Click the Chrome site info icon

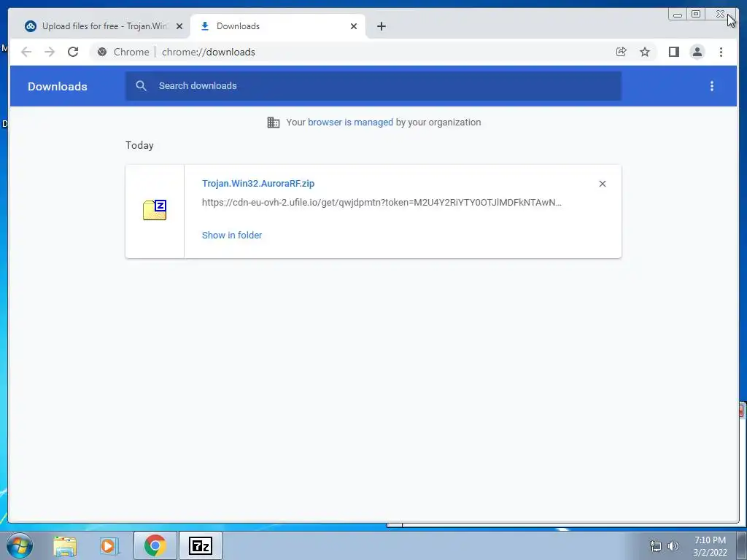pos(102,52)
